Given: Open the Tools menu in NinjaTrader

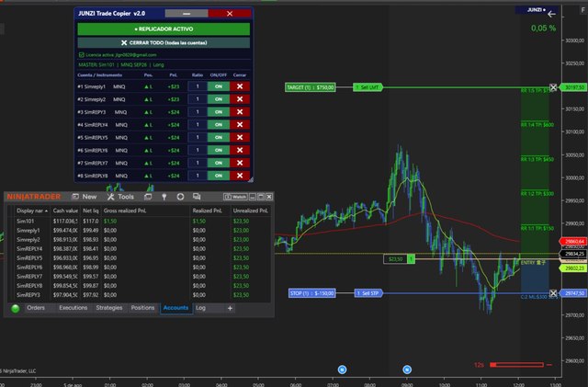Looking at the screenshot, I should 120,197.
